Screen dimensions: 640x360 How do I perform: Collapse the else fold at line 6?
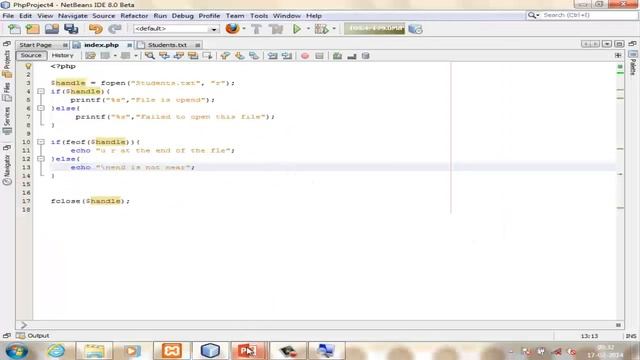(41, 108)
